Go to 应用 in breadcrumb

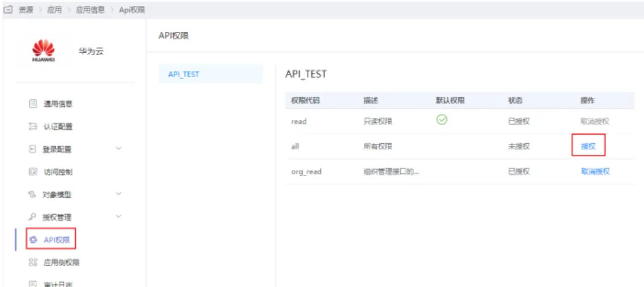pos(54,10)
